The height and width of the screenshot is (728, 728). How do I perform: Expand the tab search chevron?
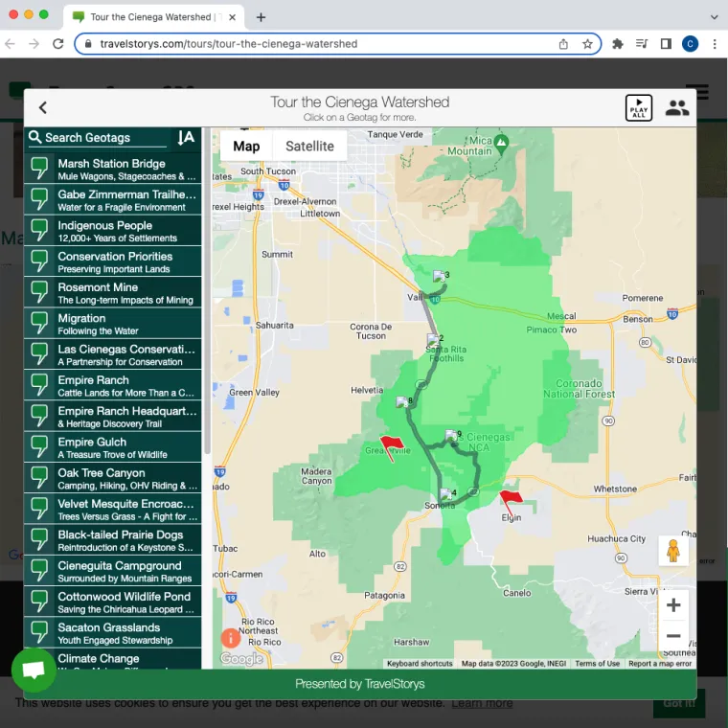714,17
